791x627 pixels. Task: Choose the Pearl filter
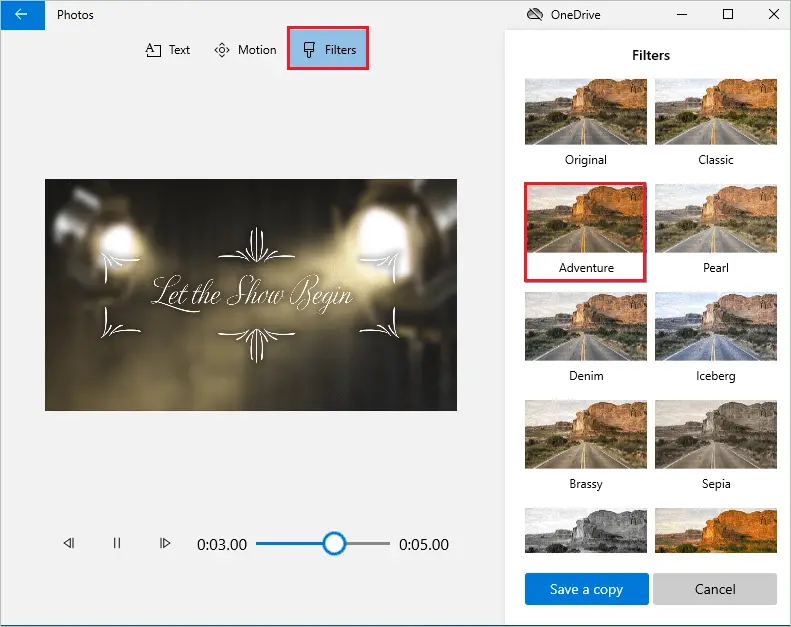[x=715, y=220]
